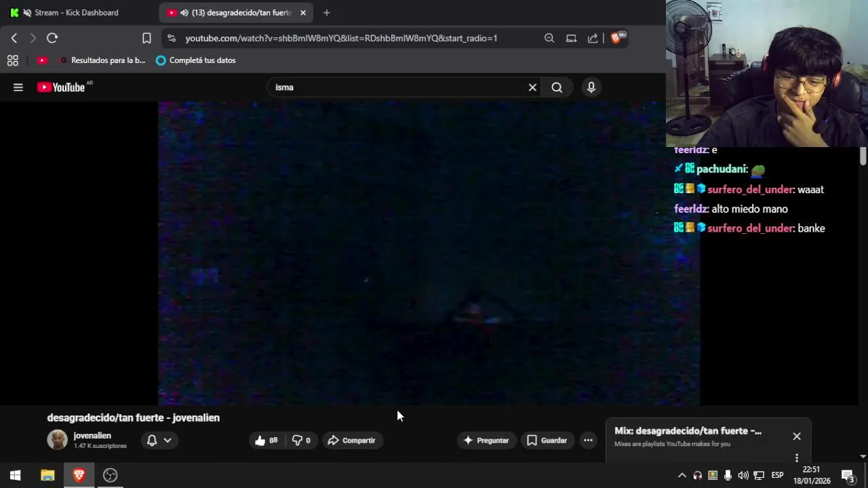View site information icon in address bar

pos(171,38)
